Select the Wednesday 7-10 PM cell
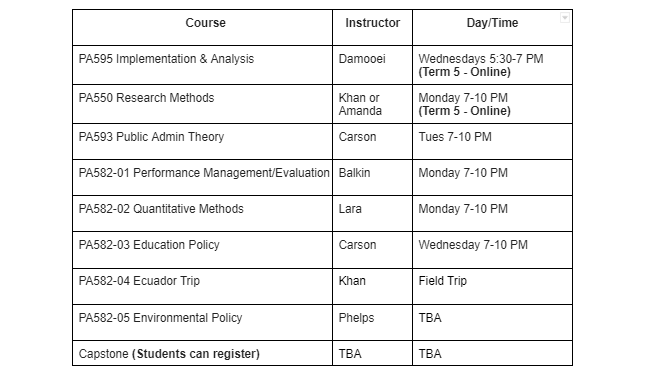The height and width of the screenshot is (374, 645). (x=492, y=250)
